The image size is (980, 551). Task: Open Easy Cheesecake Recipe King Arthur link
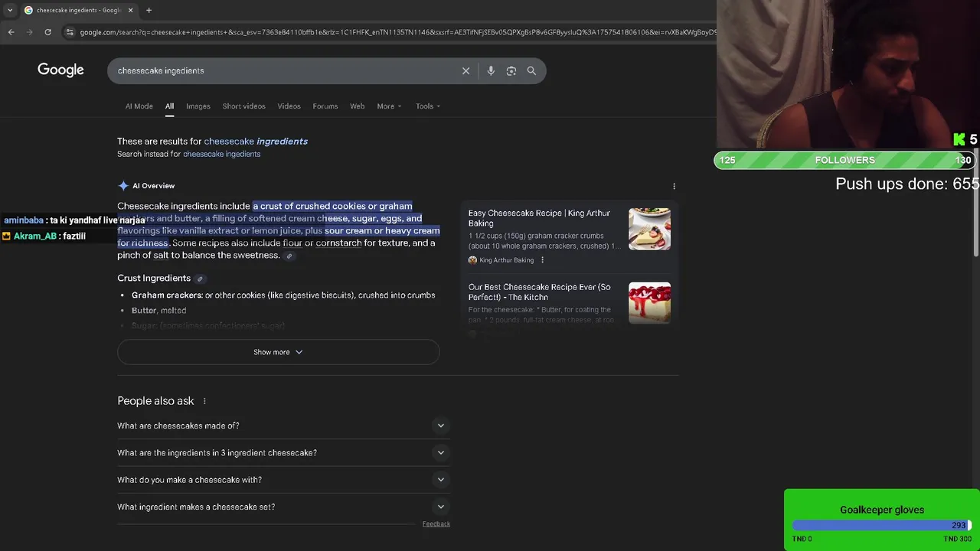[x=539, y=218]
